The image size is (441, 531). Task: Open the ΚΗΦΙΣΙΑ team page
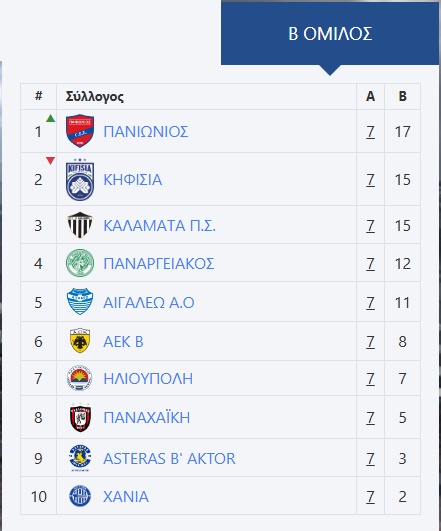click(133, 179)
